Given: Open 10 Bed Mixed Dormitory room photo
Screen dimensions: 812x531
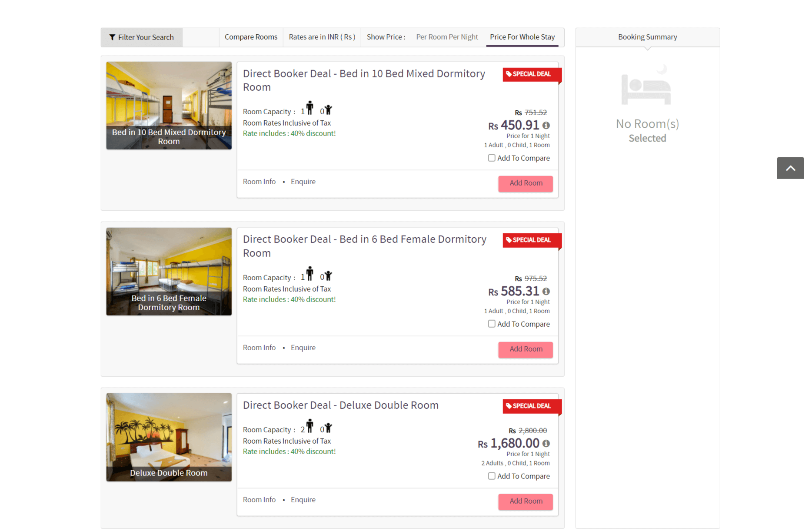Looking at the screenshot, I should [169, 106].
